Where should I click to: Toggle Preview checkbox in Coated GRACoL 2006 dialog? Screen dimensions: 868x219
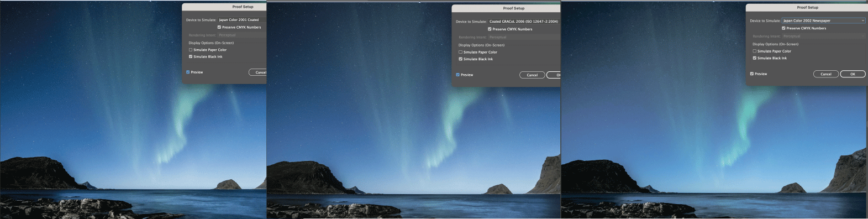pos(457,75)
